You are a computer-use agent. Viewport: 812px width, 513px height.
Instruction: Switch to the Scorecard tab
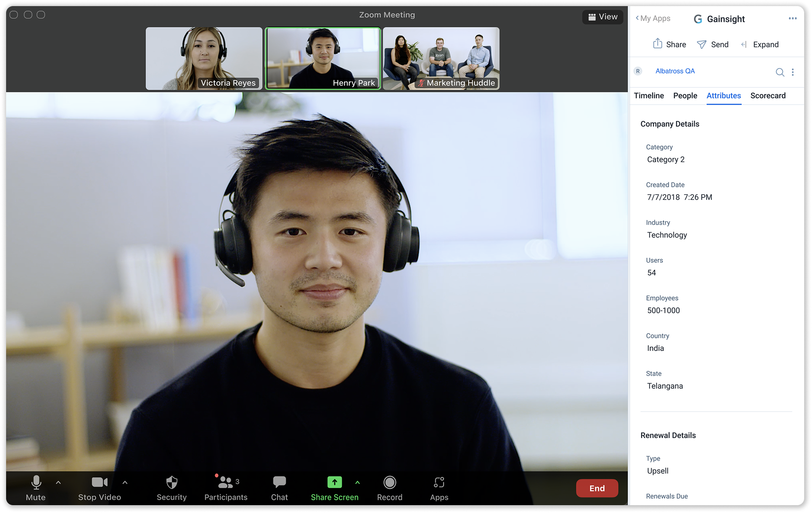[768, 95]
